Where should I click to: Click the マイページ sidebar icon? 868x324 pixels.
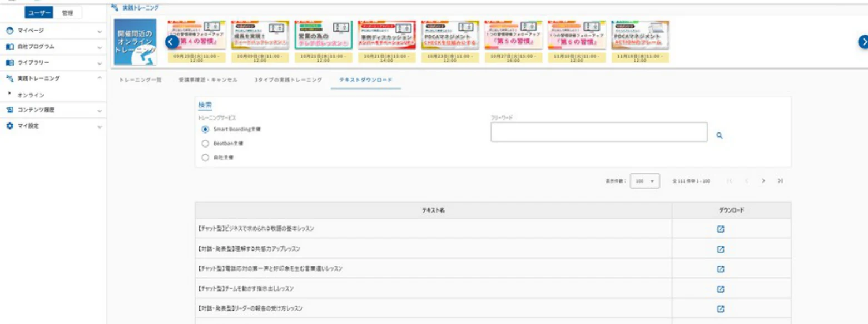[9, 31]
